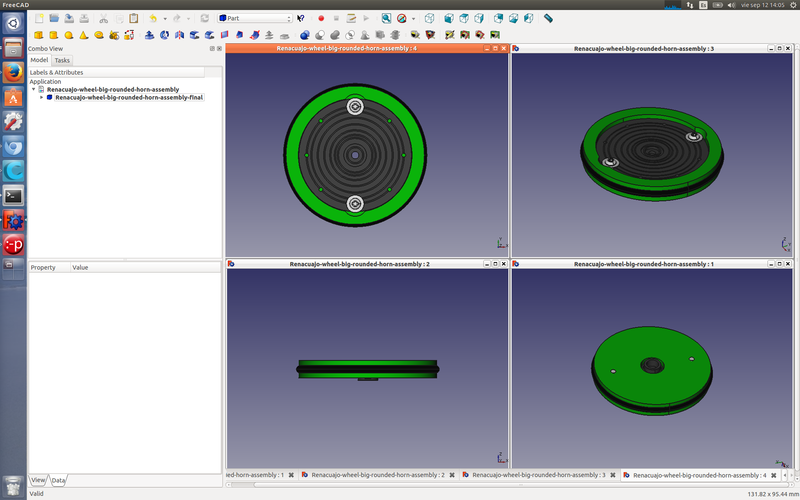Expand the assembly-final tree item
The image size is (800, 500).
tap(41, 98)
